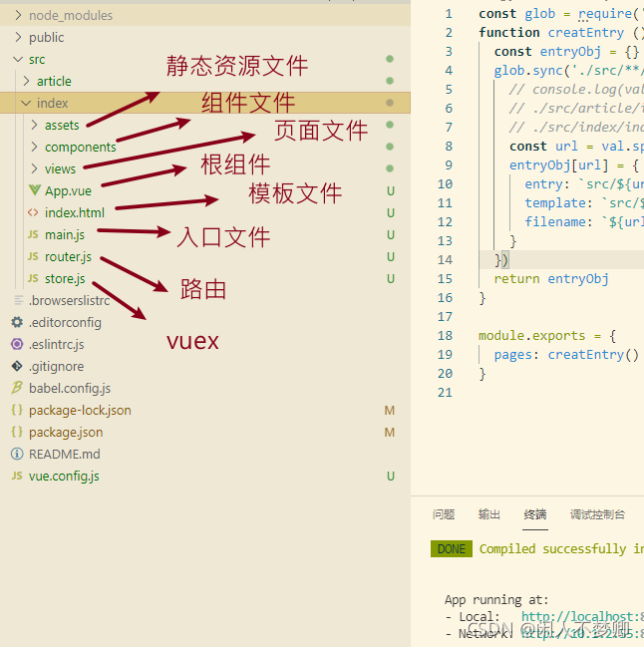Click the Vue icon beside App.vue
The image size is (644, 647).
(x=35, y=190)
